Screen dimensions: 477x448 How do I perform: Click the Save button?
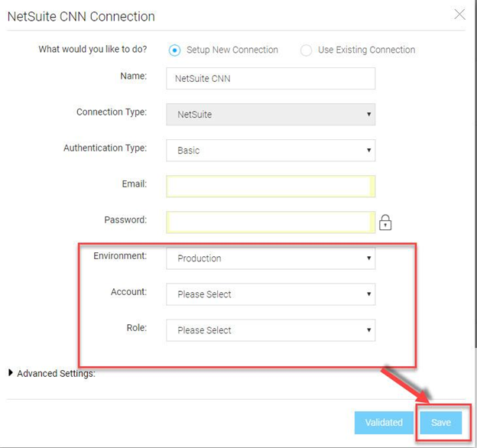(x=441, y=423)
